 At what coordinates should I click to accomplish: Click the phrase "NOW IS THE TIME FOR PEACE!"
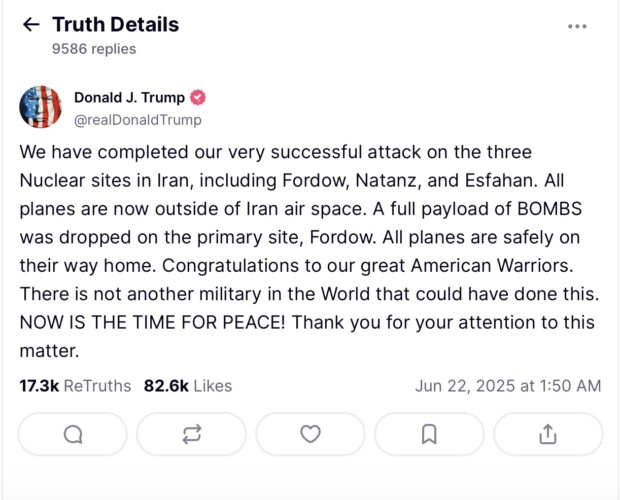pos(138,323)
